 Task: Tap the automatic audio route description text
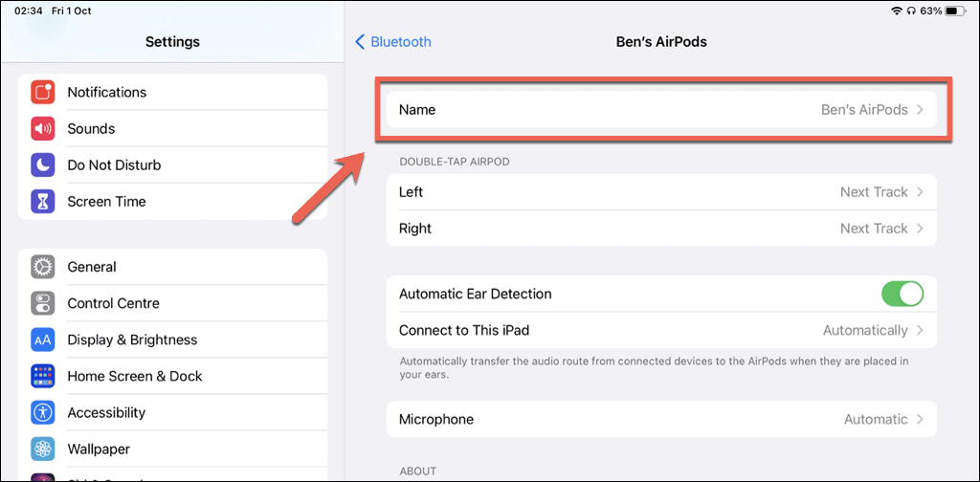tap(654, 368)
